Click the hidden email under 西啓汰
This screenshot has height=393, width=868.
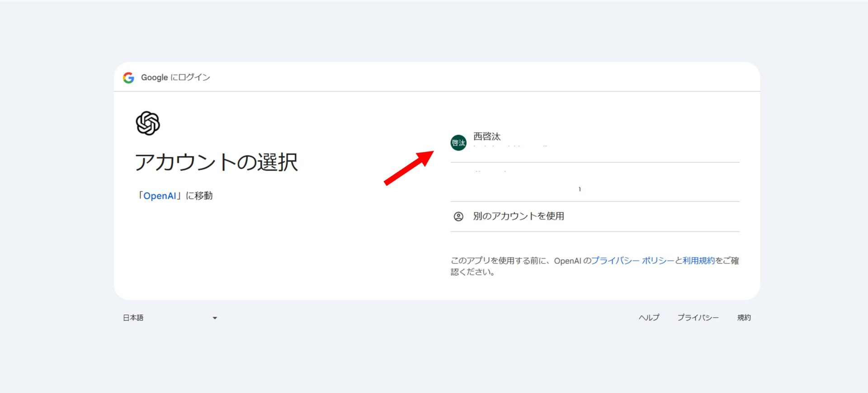point(511,147)
